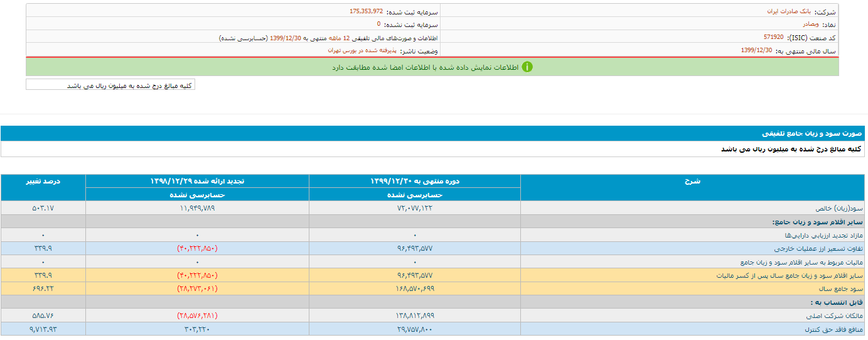Click the تجدید ارائه شده ۱۳۹۸/۱۲/۲۹ column header

pyautogui.click(x=197, y=181)
